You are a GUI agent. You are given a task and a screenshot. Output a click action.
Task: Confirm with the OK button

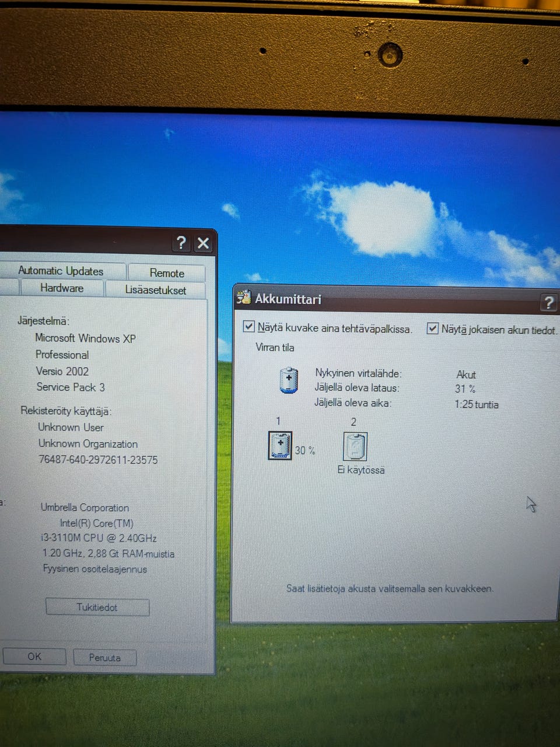(34, 656)
